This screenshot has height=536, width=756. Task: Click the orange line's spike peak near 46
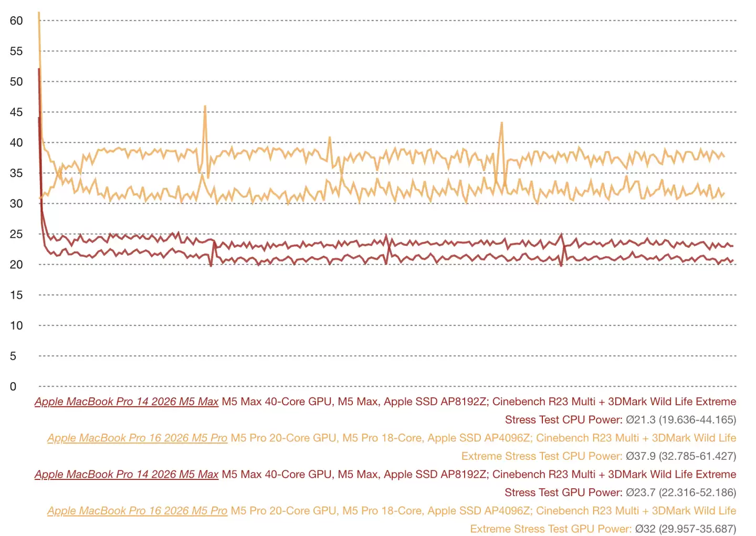click(205, 107)
